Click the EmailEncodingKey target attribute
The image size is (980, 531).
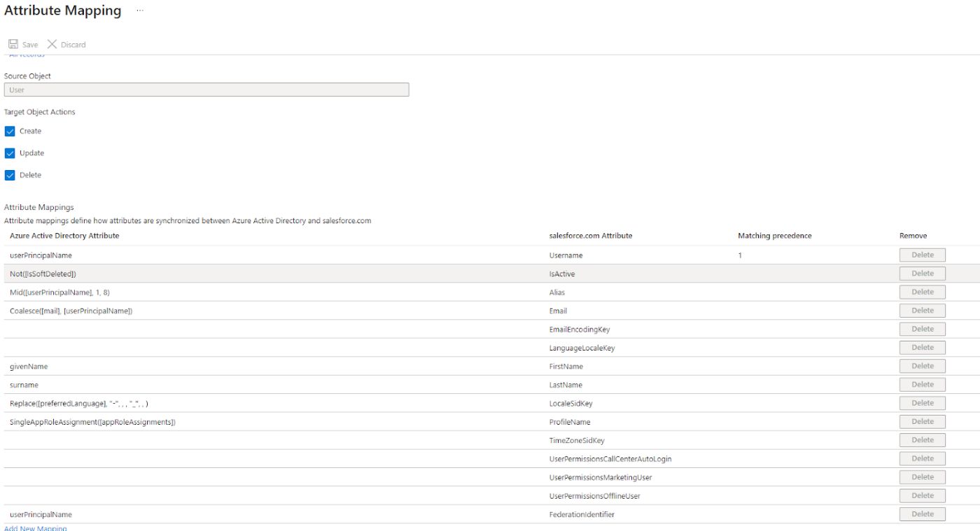(x=580, y=330)
